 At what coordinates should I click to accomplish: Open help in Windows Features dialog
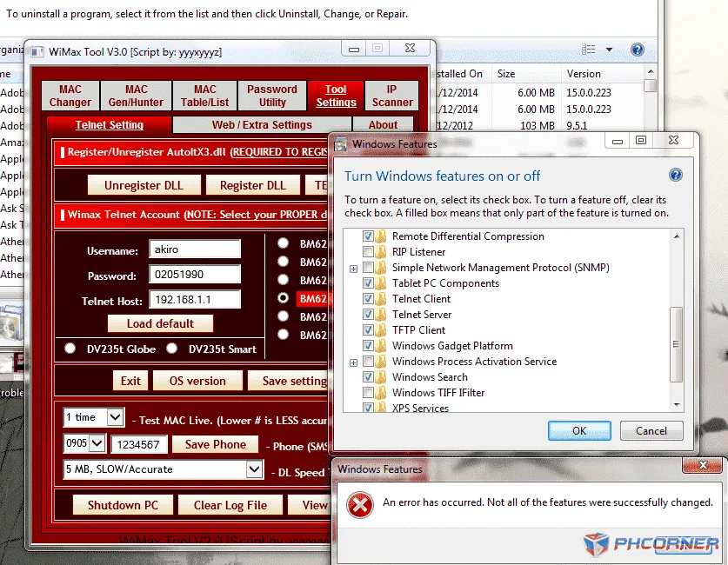[x=676, y=175]
